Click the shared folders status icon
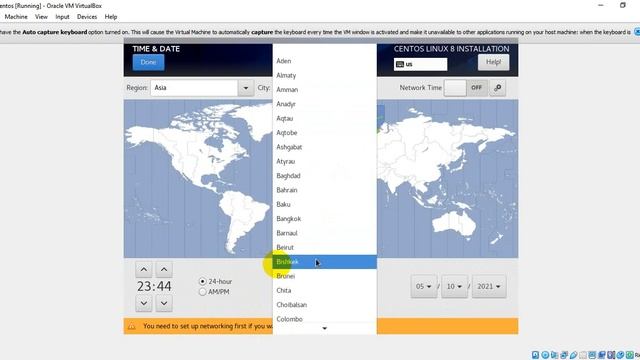This screenshot has width=640, height=360. [x=583, y=355]
